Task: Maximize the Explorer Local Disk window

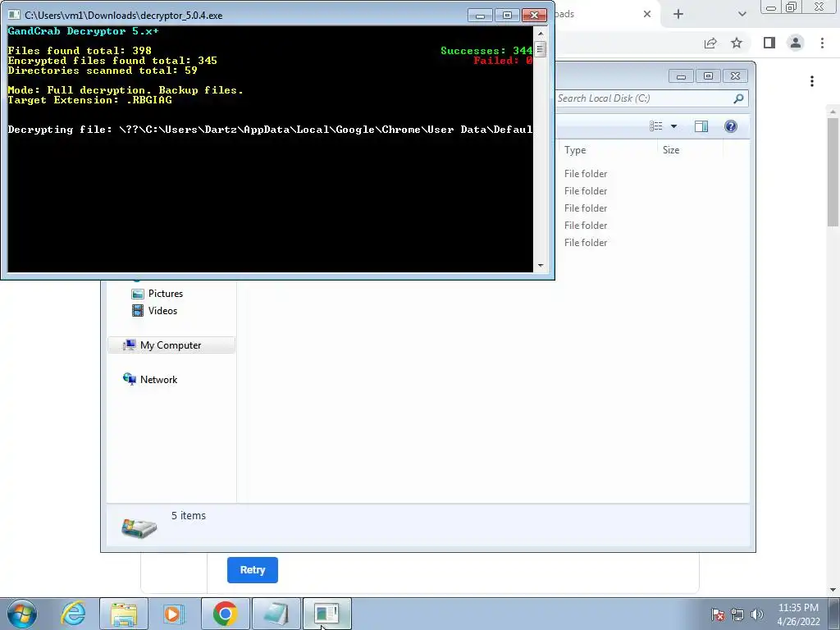Action: [708, 76]
